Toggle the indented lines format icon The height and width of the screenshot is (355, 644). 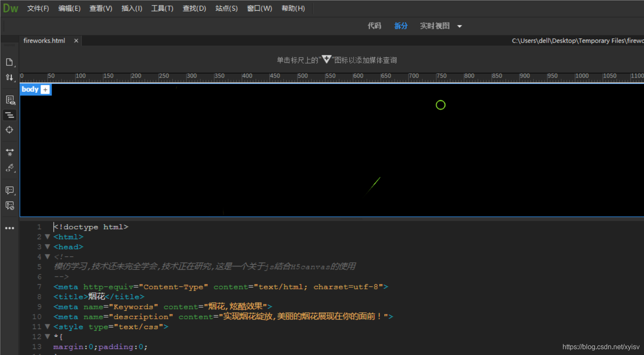[9, 115]
